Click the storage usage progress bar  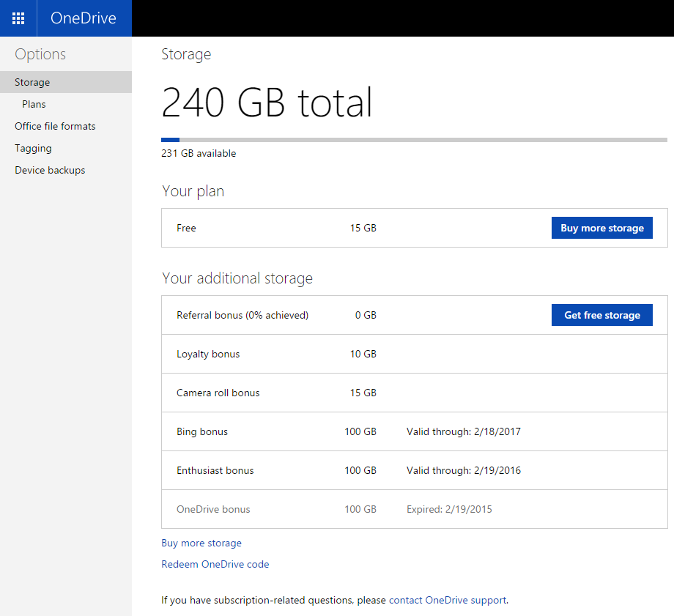tap(414, 139)
